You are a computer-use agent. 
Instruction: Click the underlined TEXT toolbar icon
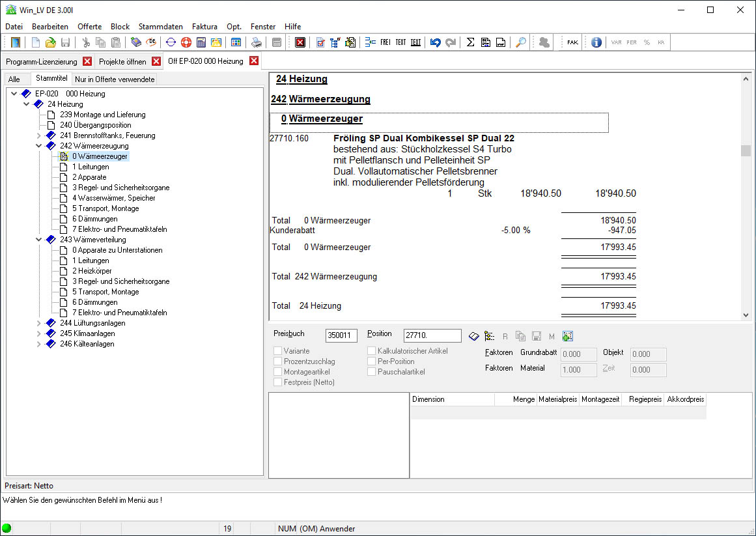click(x=415, y=42)
